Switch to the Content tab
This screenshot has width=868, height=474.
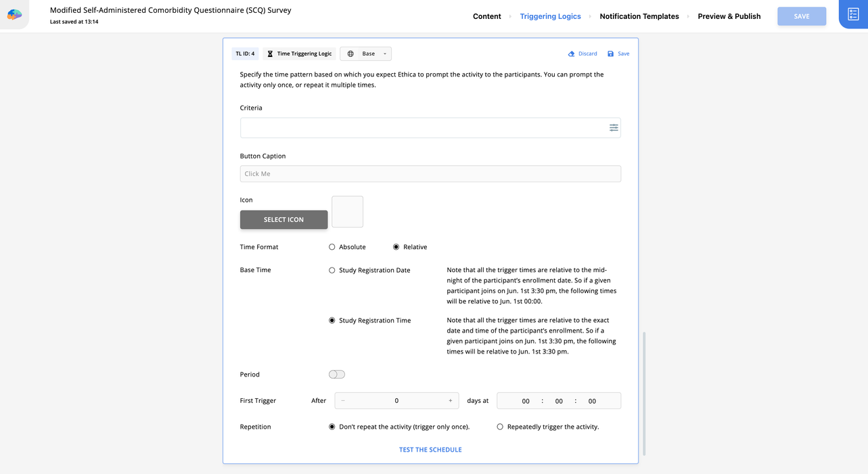click(x=486, y=16)
